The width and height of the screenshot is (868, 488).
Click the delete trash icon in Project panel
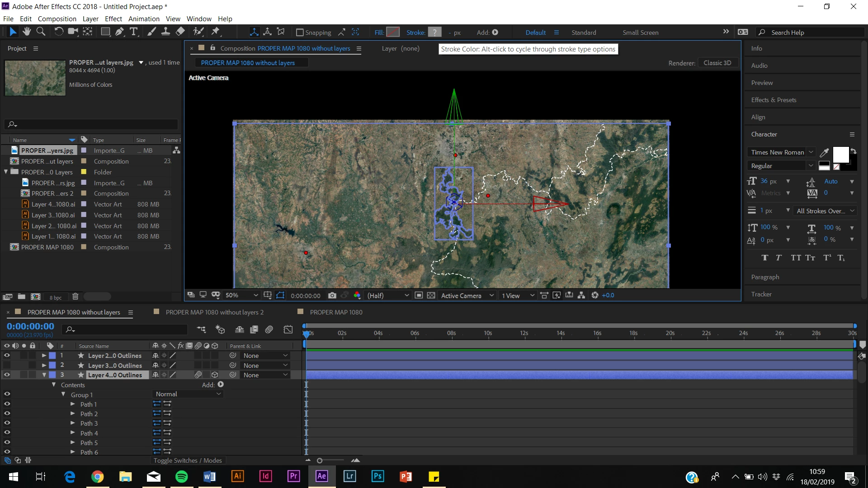coord(75,297)
